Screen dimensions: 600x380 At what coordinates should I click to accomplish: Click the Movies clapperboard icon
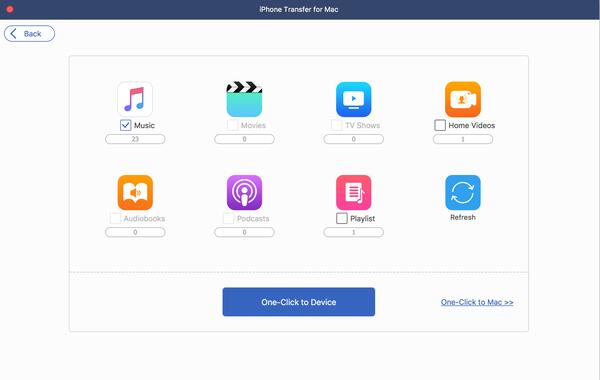click(x=244, y=99)
